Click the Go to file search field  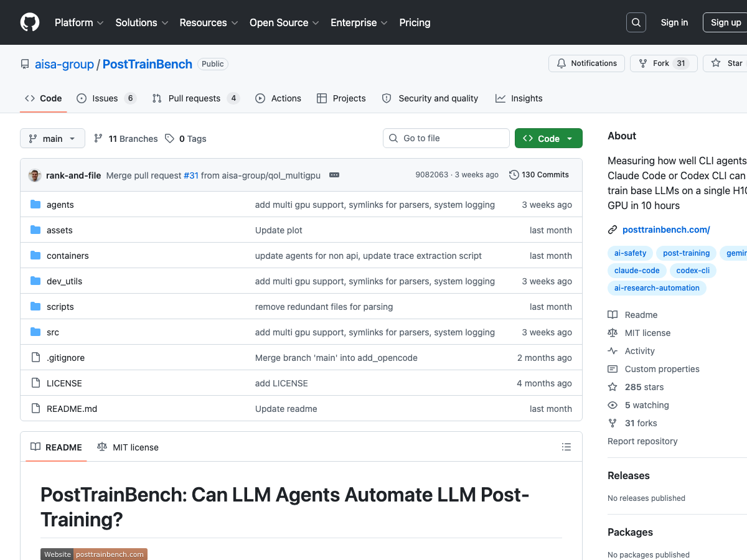click(x=446, y=138)
